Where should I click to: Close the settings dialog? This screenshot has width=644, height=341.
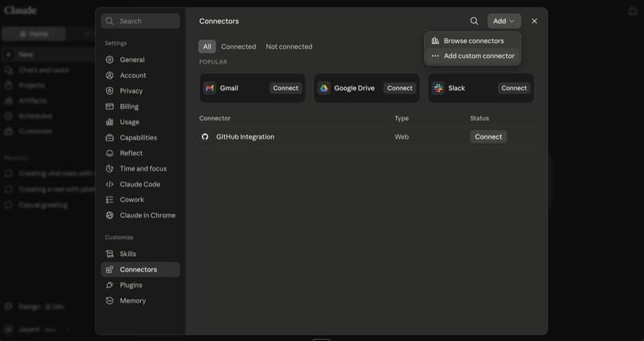535,21
